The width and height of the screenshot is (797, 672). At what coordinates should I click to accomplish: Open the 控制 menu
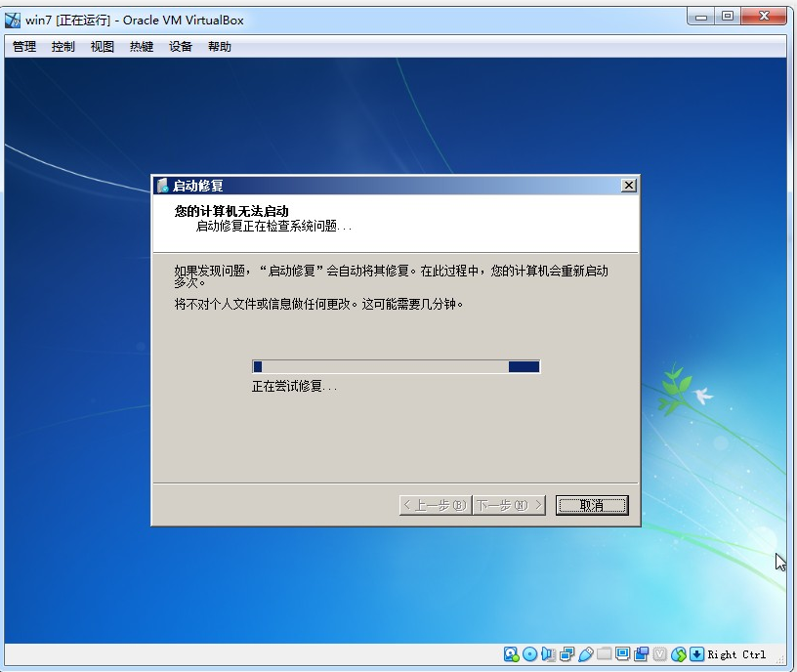63,47
